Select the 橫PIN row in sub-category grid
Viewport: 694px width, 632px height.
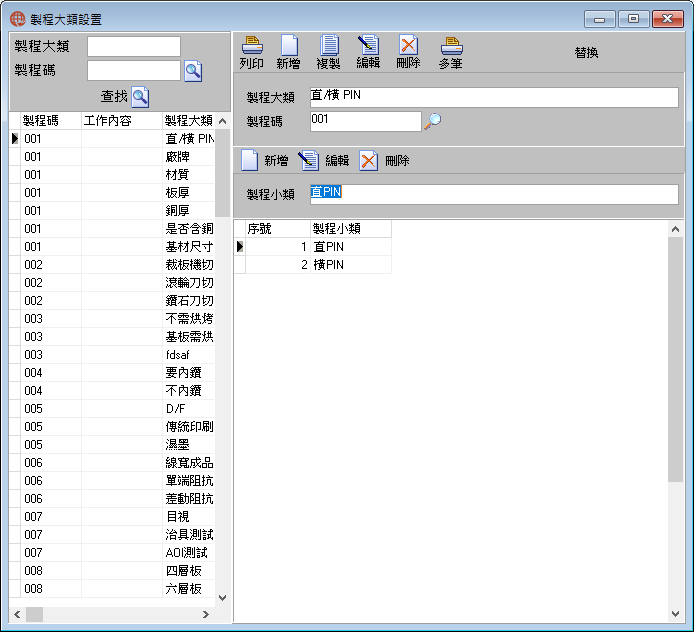click(x=312, y=265)
